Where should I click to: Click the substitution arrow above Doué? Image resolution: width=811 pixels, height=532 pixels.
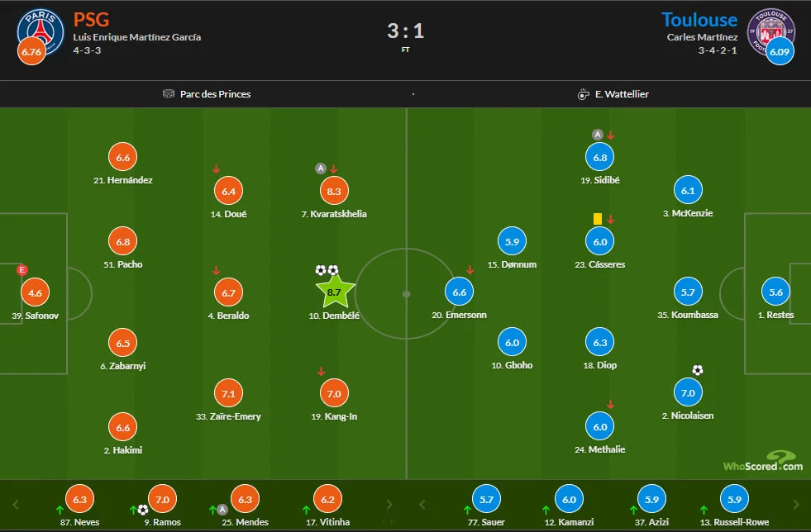(x=217, y=169)
